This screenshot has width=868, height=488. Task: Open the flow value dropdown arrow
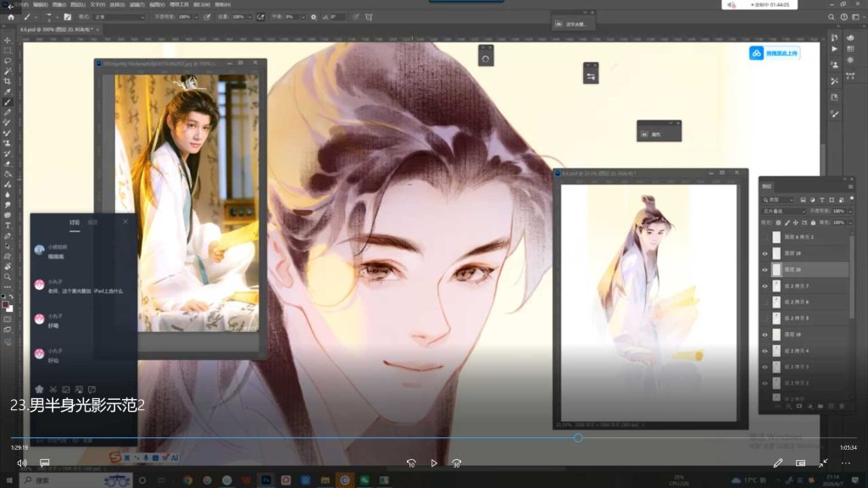point(249,17)
